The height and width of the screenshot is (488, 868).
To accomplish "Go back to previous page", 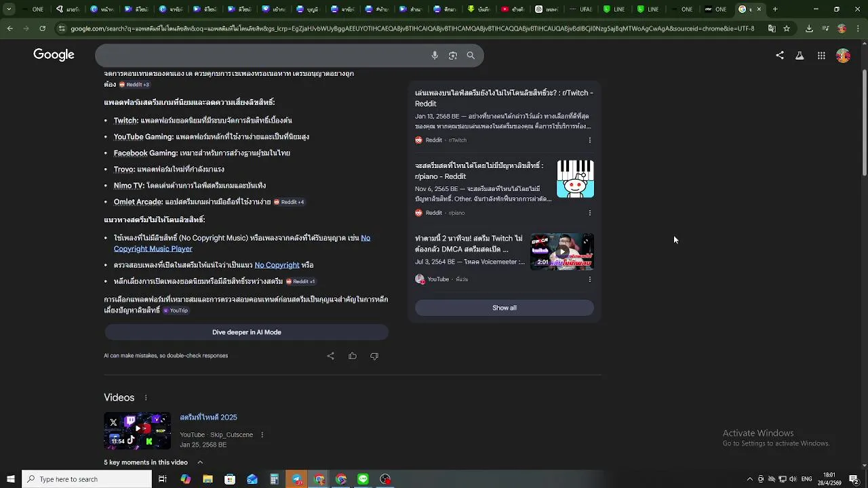I will (9, 28).
